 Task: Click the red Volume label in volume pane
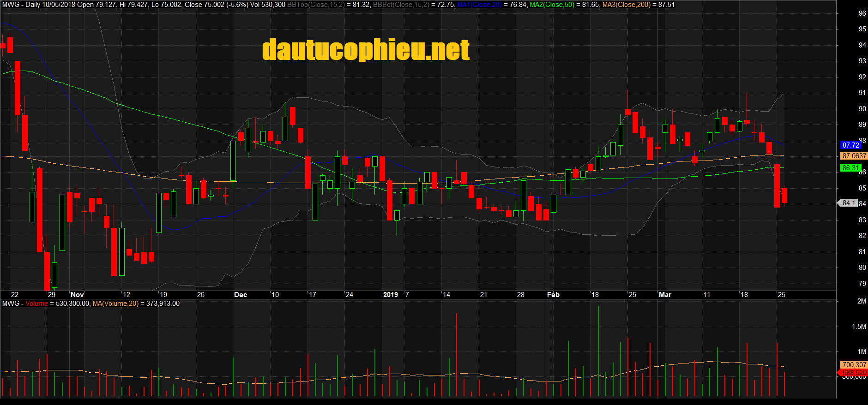tap(36, 304)
